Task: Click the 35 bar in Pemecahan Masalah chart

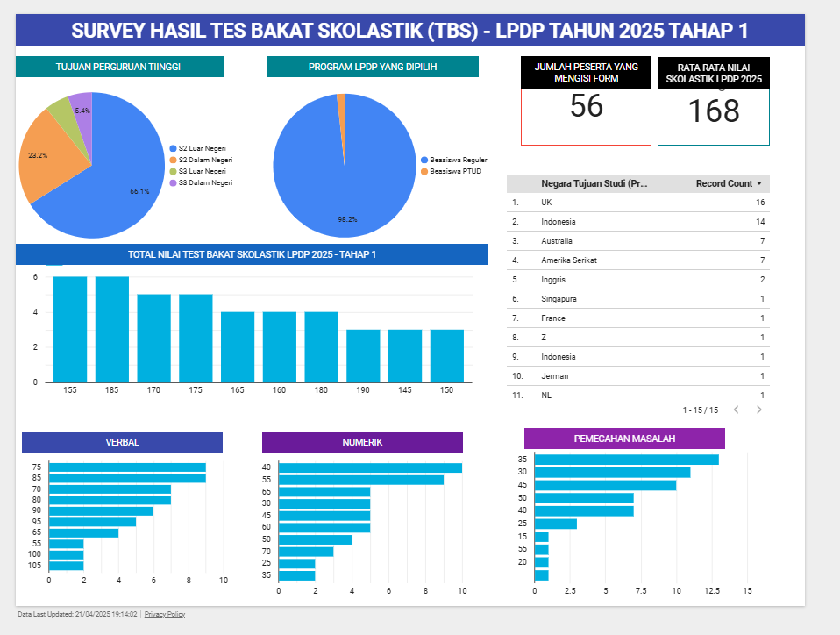Action: tap(627, 460)
